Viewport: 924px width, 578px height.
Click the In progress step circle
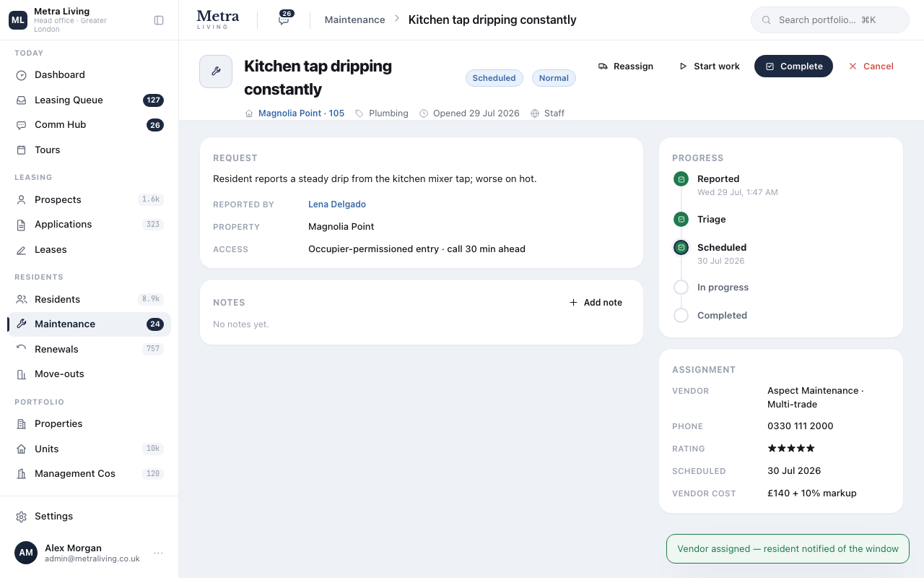point(681,288)
